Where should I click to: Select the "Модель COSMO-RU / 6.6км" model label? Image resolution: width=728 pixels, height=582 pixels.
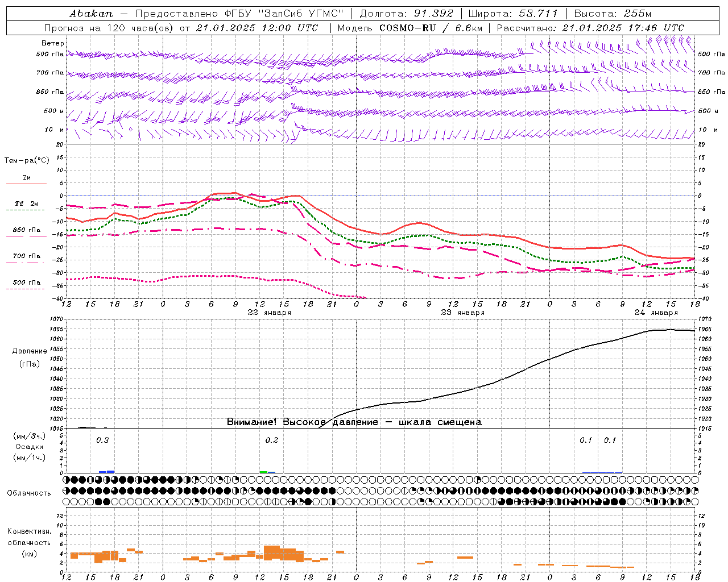pyautogui.click(x=410, y=28)
